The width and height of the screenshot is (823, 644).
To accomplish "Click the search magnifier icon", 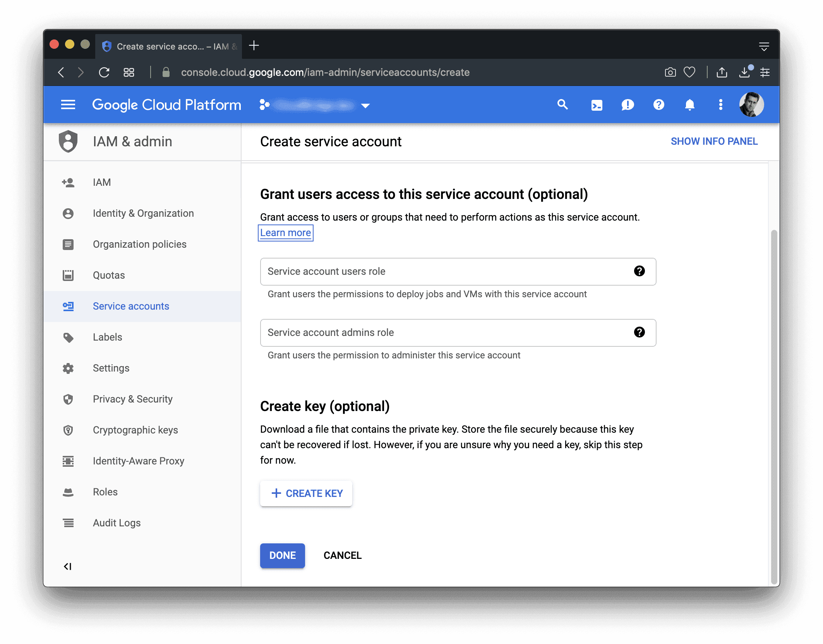I will pyautogui.click(x=562, y=104).
